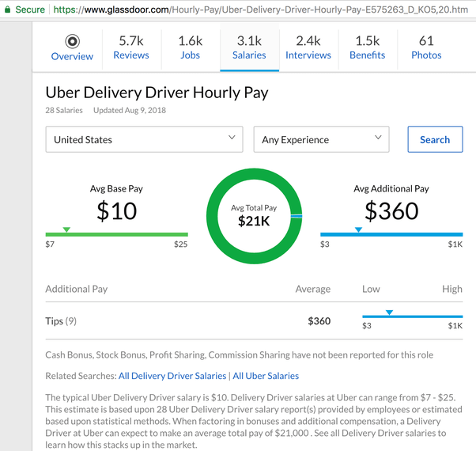
Task: Follow the All Uber Salaries link
Action: pos(266,376)
